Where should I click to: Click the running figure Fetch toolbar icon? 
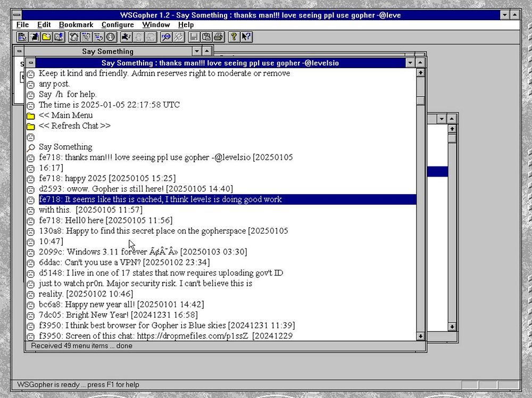point(126,37)
